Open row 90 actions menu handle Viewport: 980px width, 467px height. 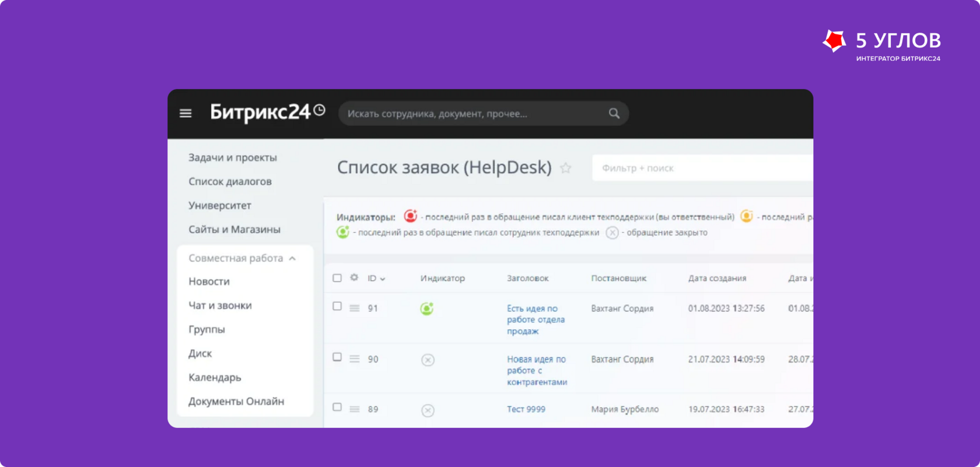coord(354,359)
